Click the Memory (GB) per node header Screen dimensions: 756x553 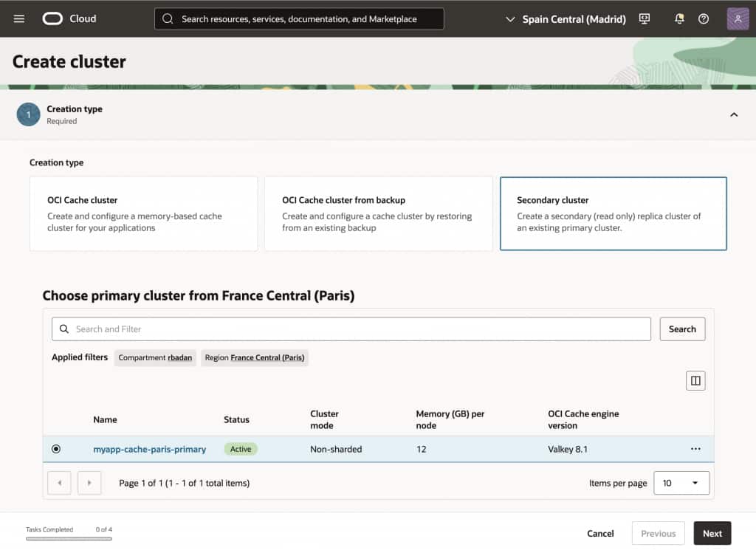tap(450, 419)
